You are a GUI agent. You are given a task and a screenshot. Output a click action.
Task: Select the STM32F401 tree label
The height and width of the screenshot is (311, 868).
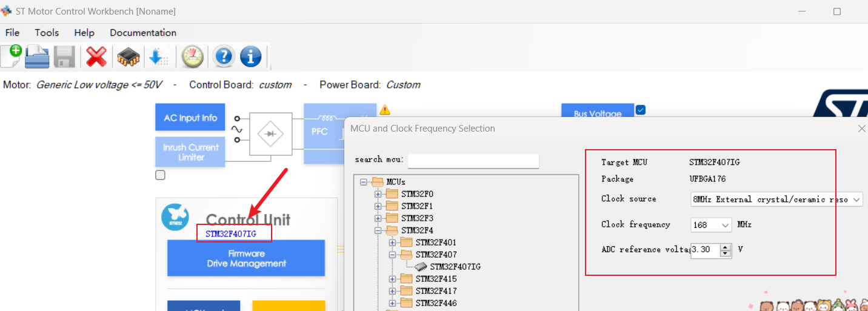tap(436, 242)
